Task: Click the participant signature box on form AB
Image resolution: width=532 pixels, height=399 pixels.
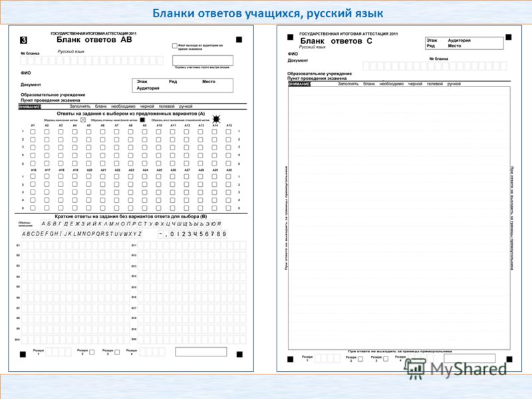Action: pyautogui.click(x=203, y=61)
